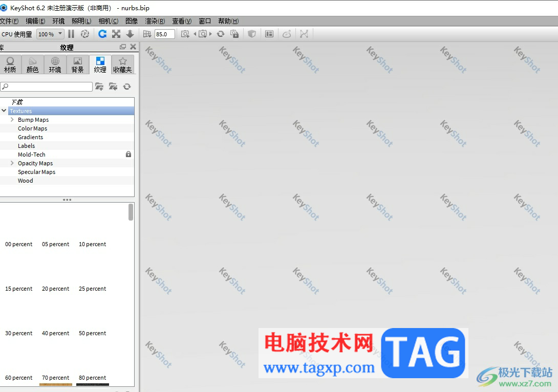Screen dimensions: 558x392
Task: Select the 20 percent texture
Action: [x=55, y=289]
